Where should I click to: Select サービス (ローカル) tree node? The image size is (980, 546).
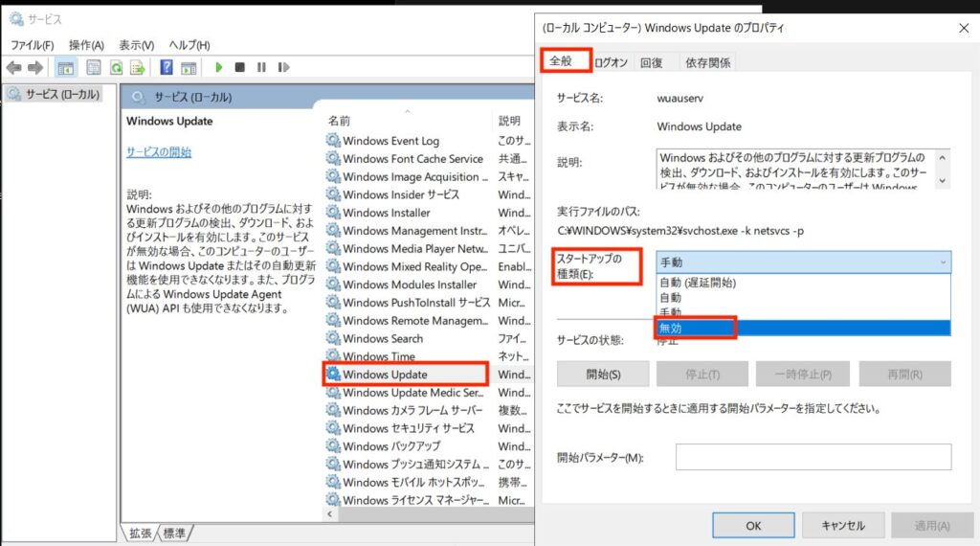55,95
